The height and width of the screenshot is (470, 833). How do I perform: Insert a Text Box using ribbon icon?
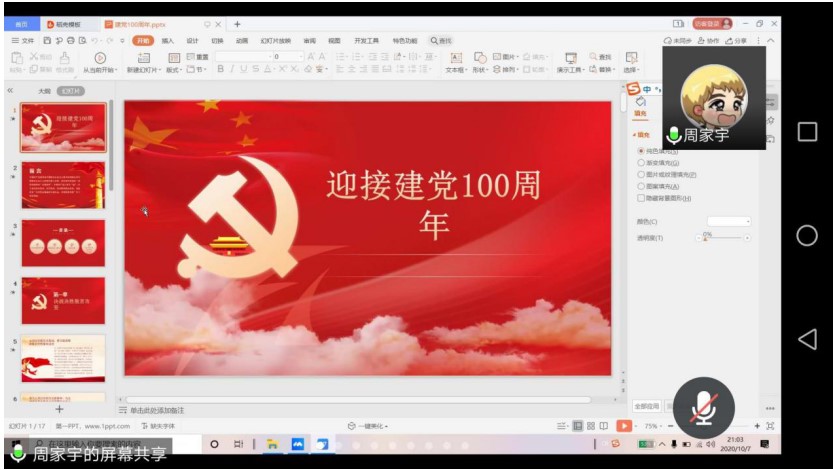click(456, 58)
